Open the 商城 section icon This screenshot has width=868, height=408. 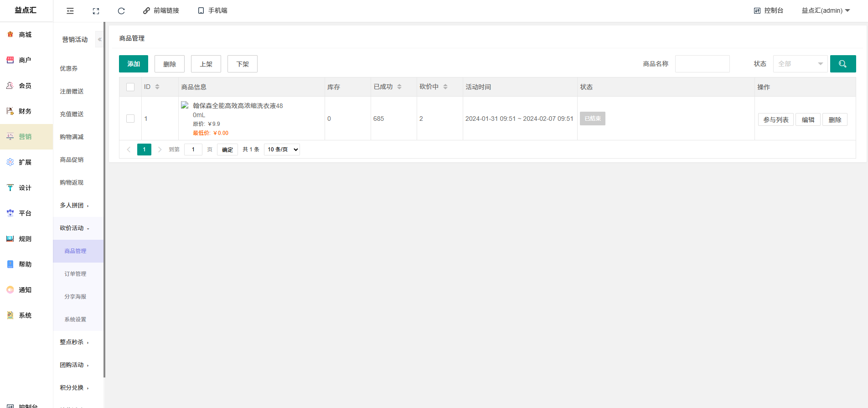(x=10, y=35)
